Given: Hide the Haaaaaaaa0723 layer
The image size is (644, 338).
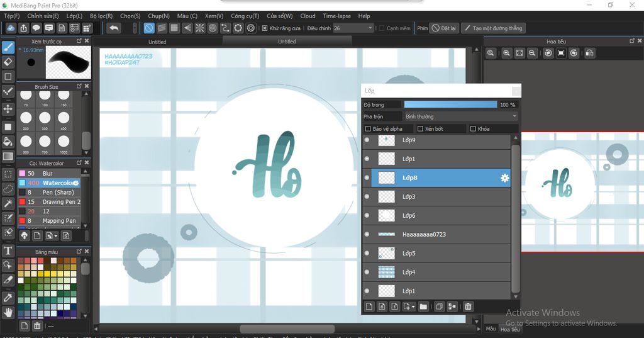Looking at the screenshot, I should [x=367, y=234].
